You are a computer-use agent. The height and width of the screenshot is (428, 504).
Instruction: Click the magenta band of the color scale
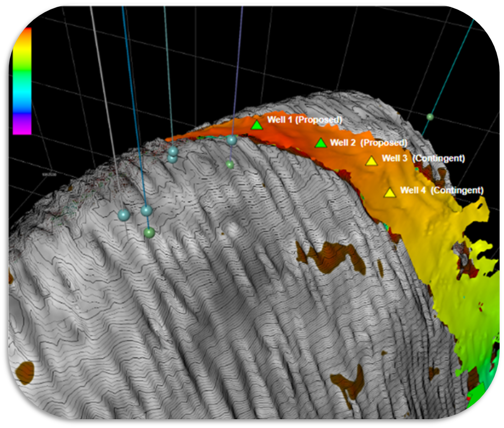(x=22, y=126)
